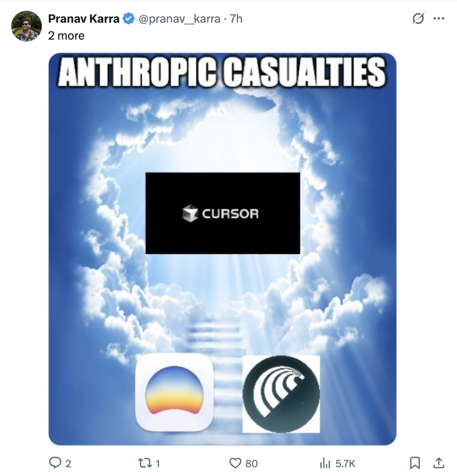The height and width of the screenshot is (476, 457).
Task: Click the reply comment icon
Action: pyautogui.click(x=55, y=463)
